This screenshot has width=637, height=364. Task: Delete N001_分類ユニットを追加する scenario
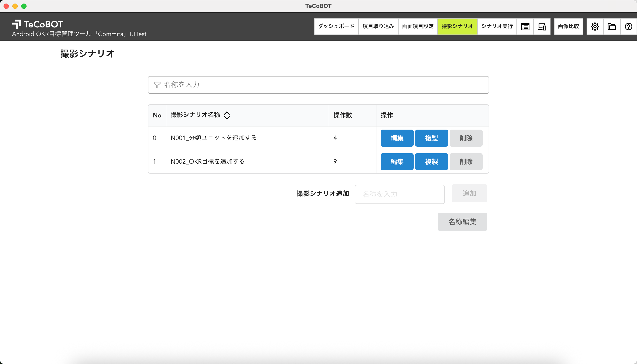466,138
